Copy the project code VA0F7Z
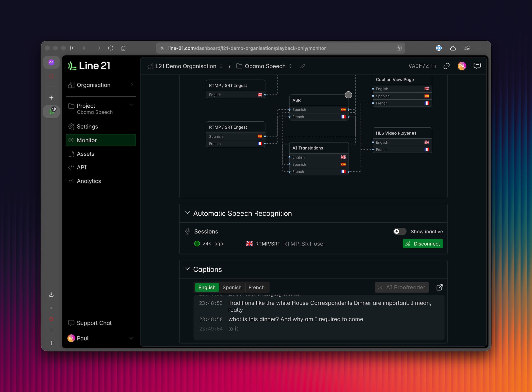 [433, 66]
